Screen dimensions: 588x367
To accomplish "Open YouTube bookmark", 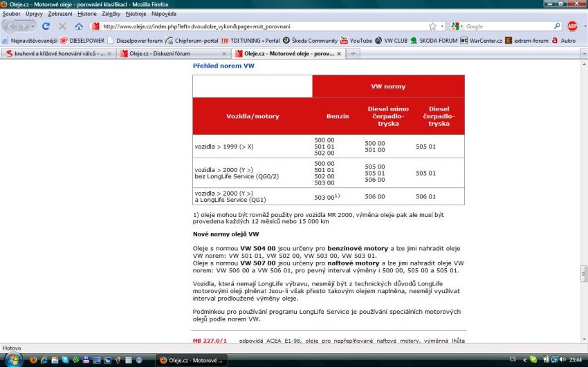I will coord(357,41).
